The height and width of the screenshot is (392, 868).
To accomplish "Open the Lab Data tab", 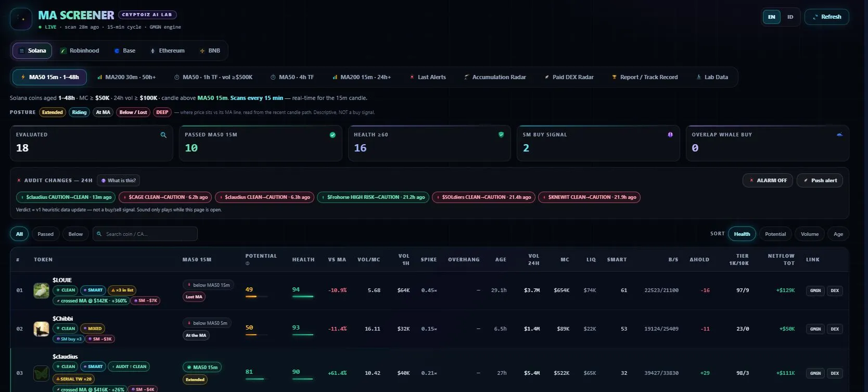I will tap(712, 77).
